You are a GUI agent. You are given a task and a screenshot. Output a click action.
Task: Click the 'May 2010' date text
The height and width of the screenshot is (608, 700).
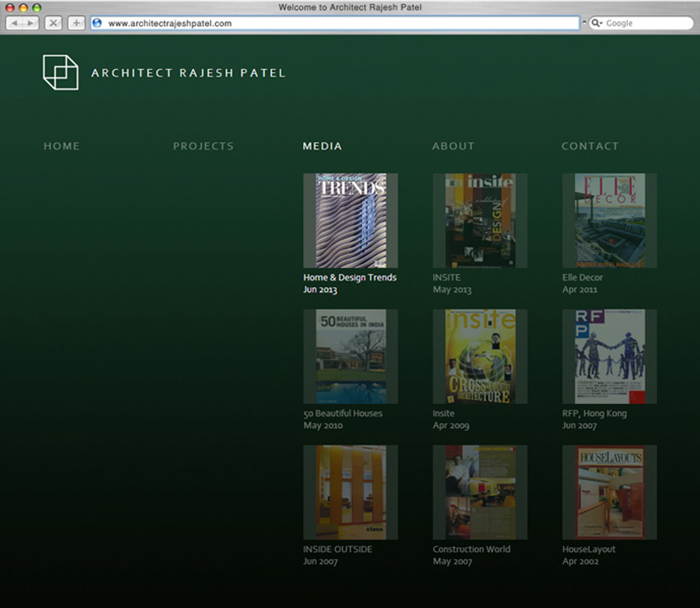323,425
